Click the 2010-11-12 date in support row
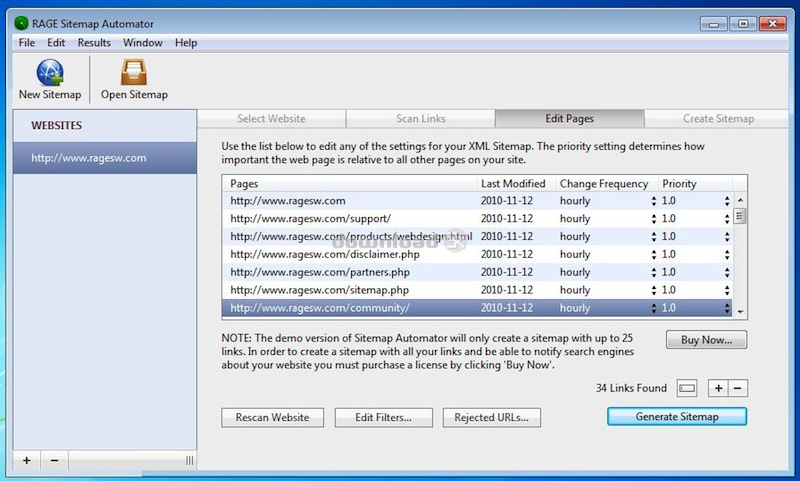 pos(507,219)
